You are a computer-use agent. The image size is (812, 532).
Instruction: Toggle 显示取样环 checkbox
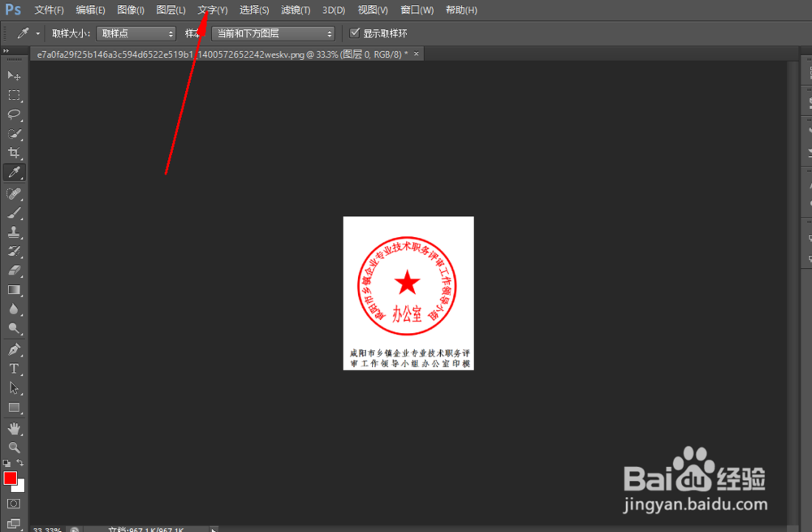pyautogui.click(x=355, y=33)
